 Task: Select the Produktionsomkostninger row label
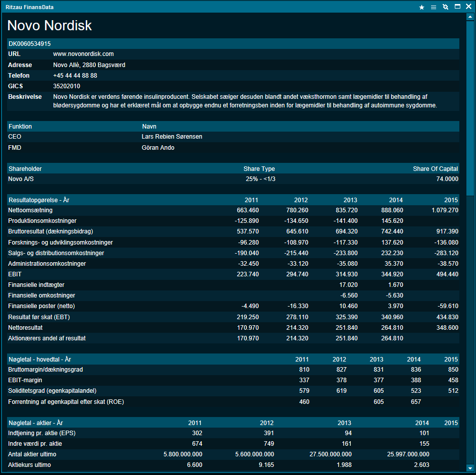(42, 221)
